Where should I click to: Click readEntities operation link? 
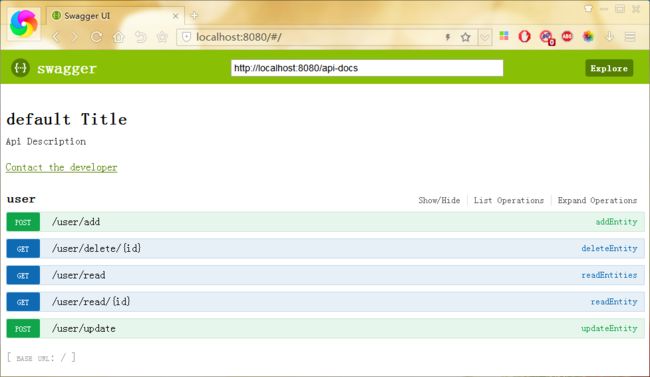tap(609, 275)
